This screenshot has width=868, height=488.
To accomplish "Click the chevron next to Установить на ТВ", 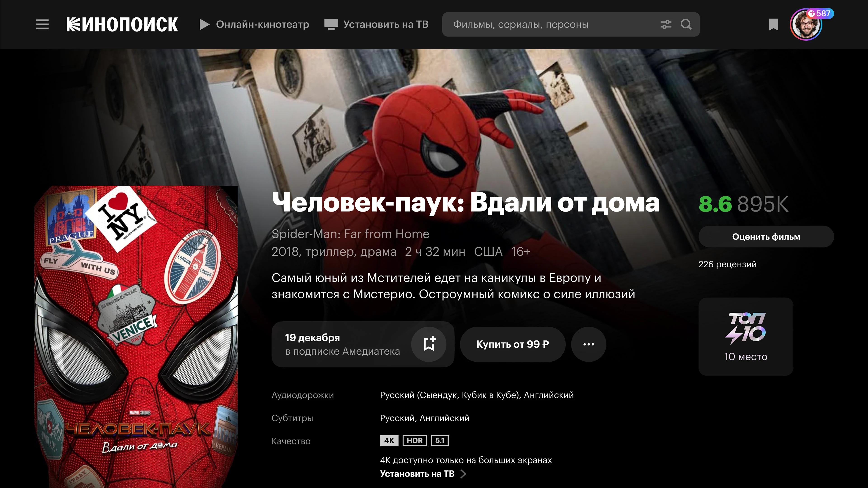I will pos(463,474).
